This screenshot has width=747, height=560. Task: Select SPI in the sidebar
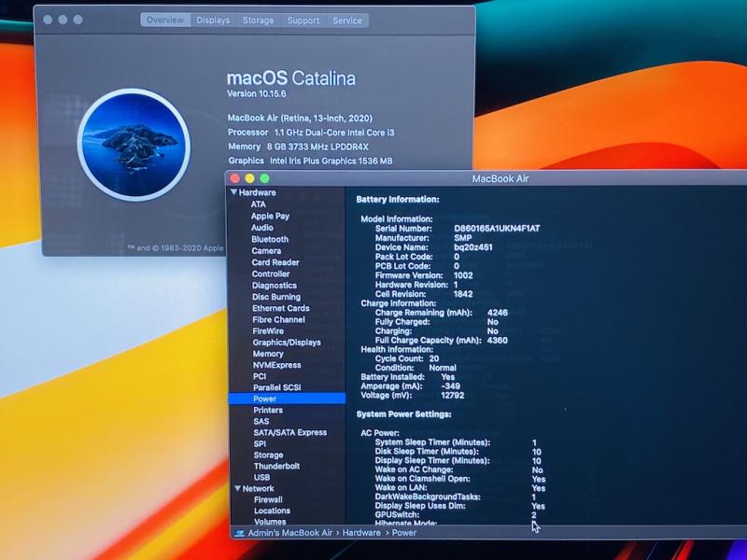pyautogui.click(x=261, y=444)
